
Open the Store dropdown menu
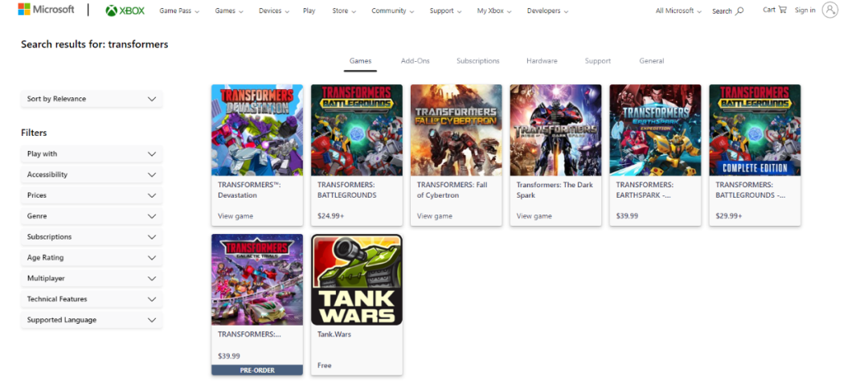point(344,10)
